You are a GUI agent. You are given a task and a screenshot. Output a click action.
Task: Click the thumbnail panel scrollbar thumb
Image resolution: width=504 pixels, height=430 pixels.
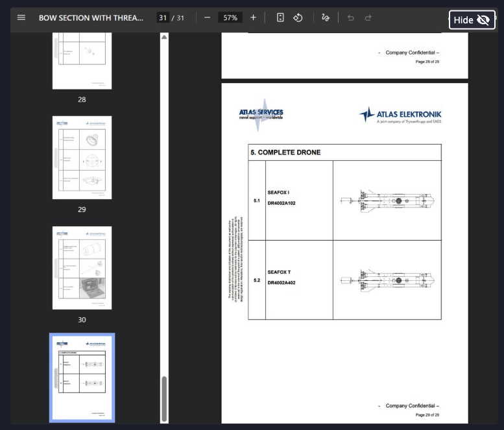click(x=164, y=398)
